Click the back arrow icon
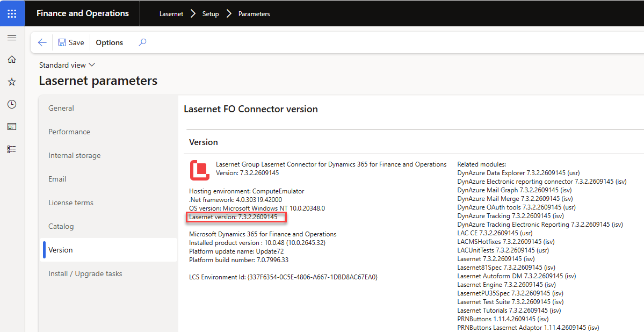This screenshot has width=644, height=332. point(42,42)
